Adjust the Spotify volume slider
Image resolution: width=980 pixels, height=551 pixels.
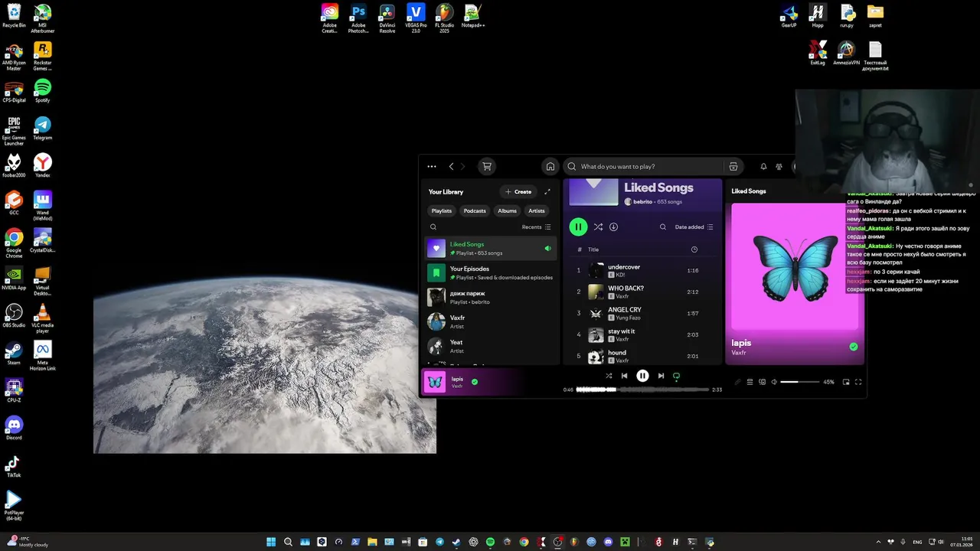799,382
